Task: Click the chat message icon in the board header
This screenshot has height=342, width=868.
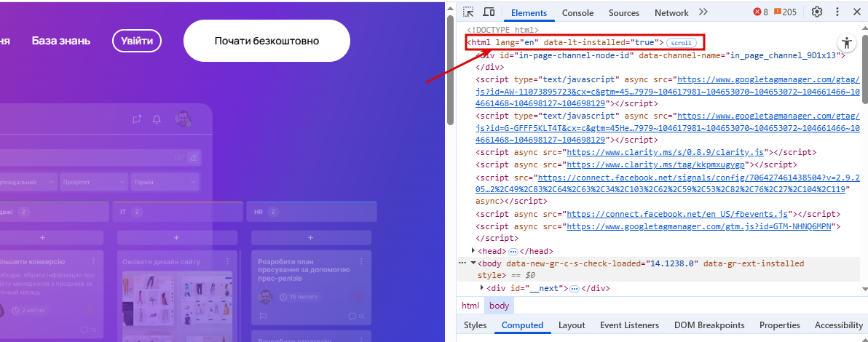Action: 137,119
